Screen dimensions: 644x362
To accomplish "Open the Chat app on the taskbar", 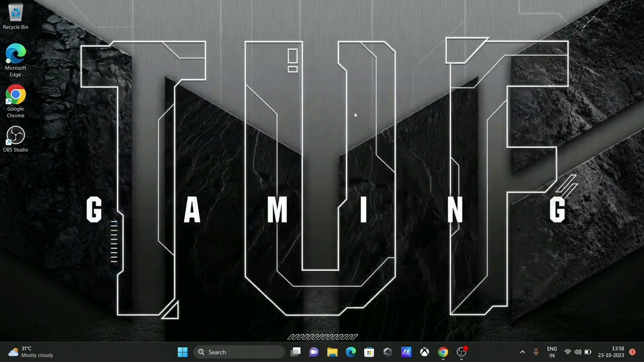I will tap(314, 352).
